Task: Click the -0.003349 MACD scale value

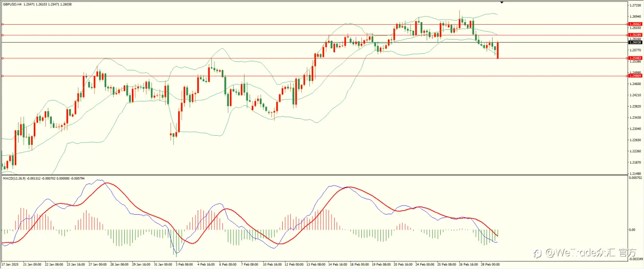Action: click(636, 259)
